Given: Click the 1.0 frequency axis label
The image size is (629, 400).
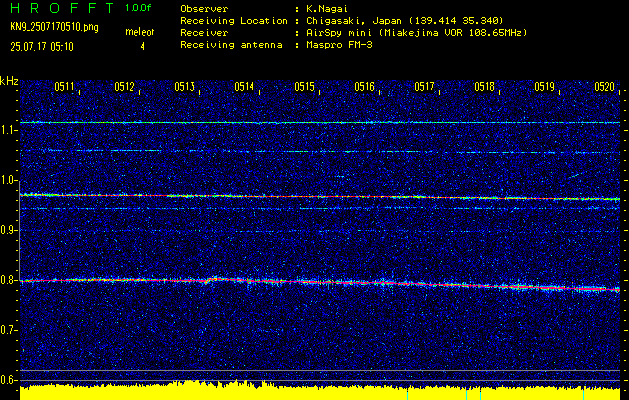Looking at the screenshot, I should pos(8,180).
